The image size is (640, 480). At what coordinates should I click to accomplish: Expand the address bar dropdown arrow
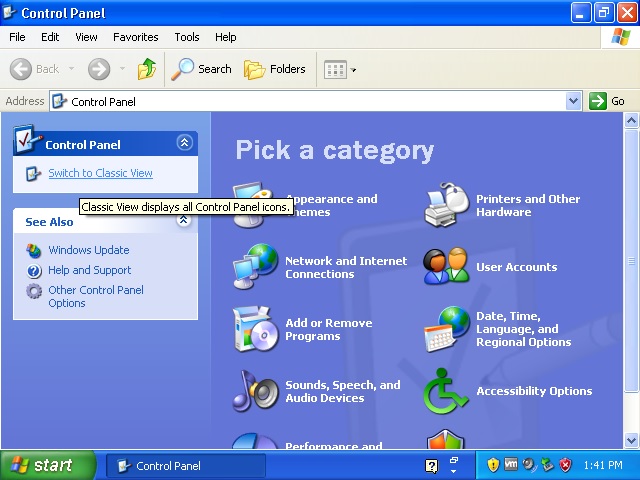click(x=573, y=101)
